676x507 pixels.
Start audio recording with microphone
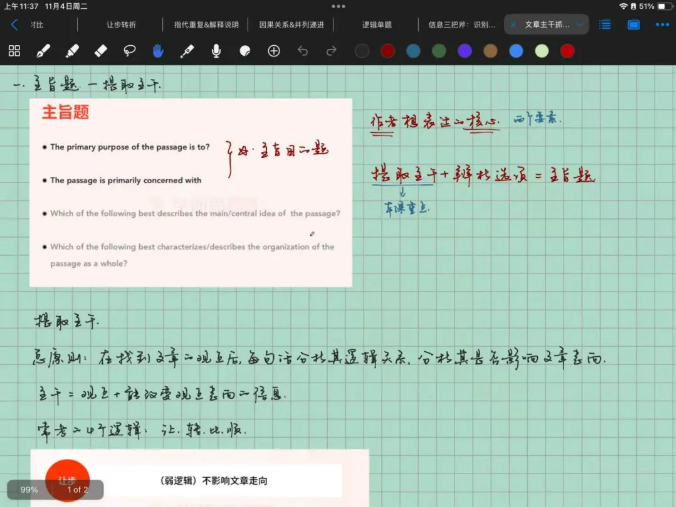click(x=216, y=50)
